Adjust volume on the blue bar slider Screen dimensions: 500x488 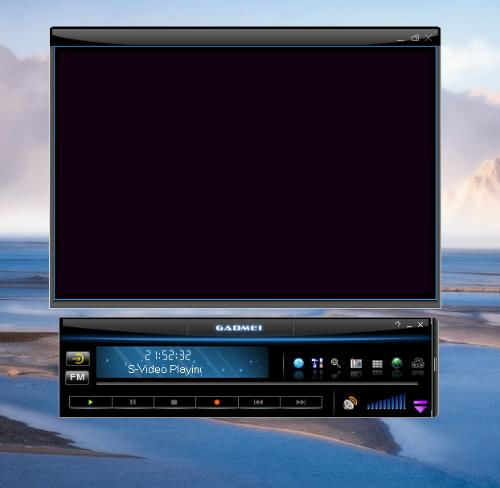pyautogui.click(x=386, y=402)
